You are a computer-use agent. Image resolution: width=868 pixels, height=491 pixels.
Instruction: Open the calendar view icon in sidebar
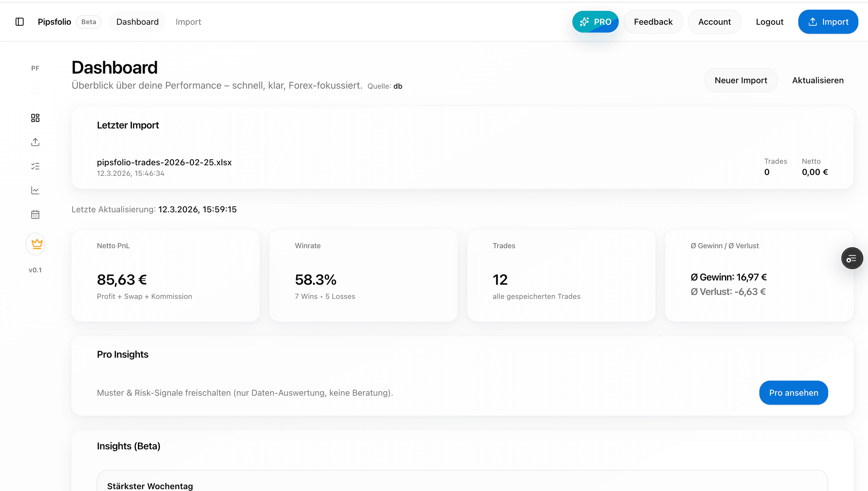pyautogui.click(x=35, y=214)
